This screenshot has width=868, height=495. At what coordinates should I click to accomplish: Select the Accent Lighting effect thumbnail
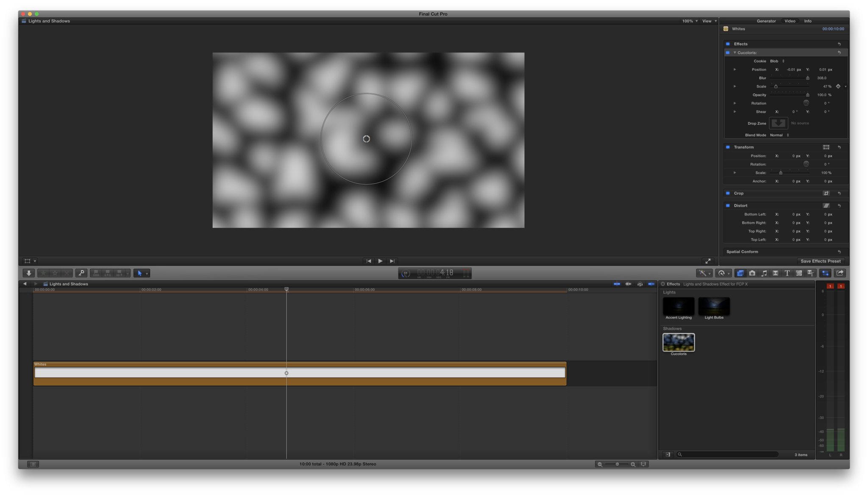(x=678, y=306)
